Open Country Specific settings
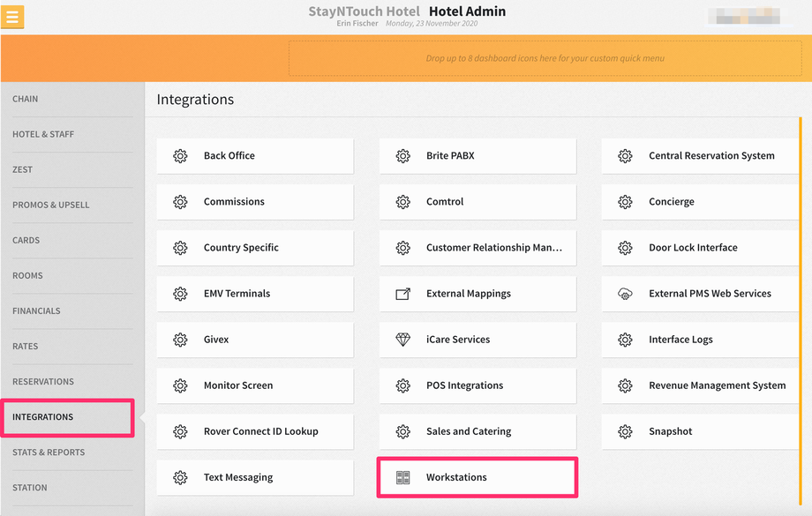This screenshot has width=812, height=516. (x=255, y=248)
